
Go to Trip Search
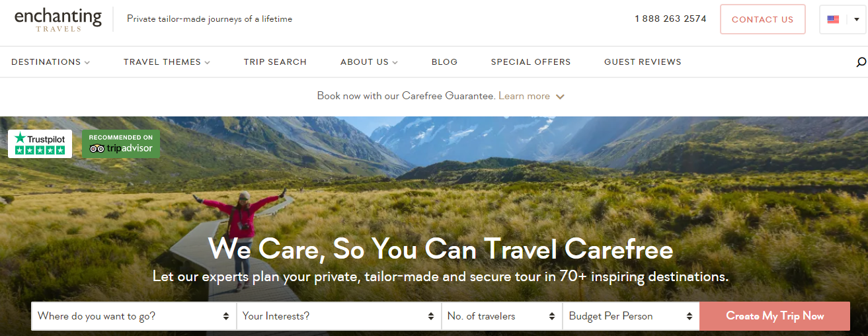pos(275,62)
